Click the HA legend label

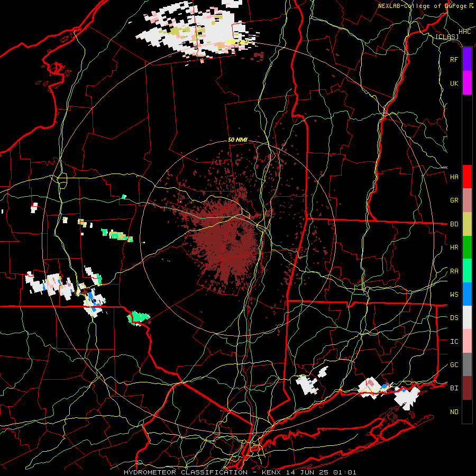(x=454, y=177)
